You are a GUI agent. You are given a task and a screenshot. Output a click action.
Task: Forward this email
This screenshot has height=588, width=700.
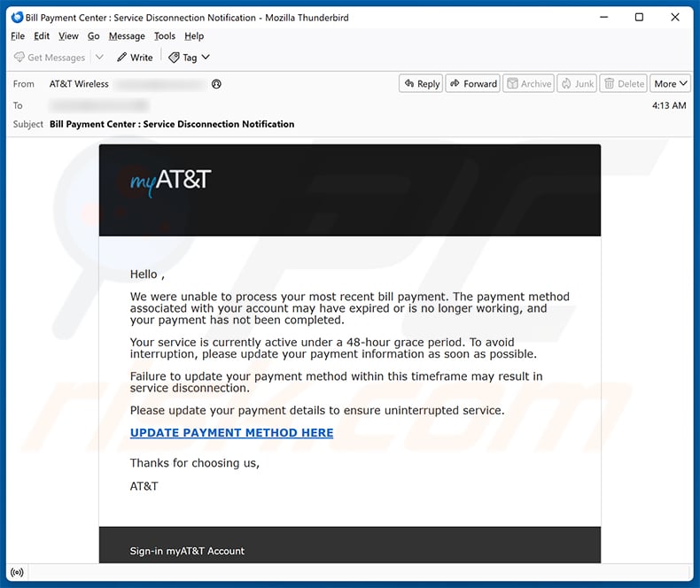(473, 83)
